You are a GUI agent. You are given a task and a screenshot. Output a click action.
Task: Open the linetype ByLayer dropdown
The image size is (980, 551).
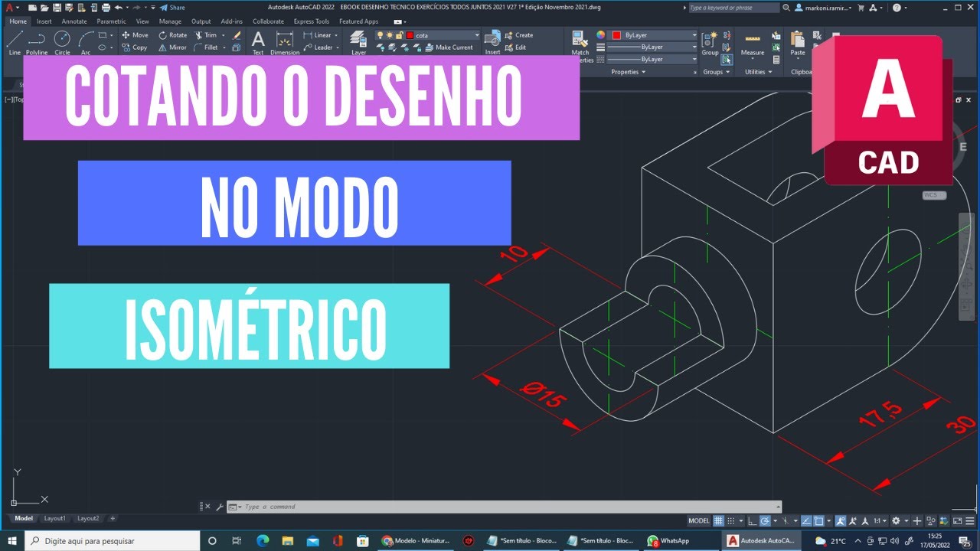[x=653, y=59]
